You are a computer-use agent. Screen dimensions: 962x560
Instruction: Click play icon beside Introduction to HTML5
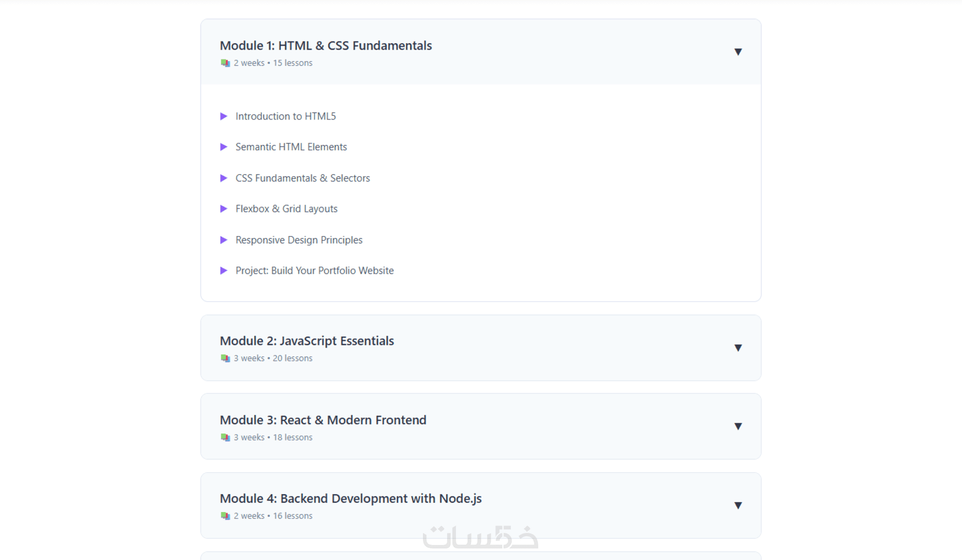224,117
